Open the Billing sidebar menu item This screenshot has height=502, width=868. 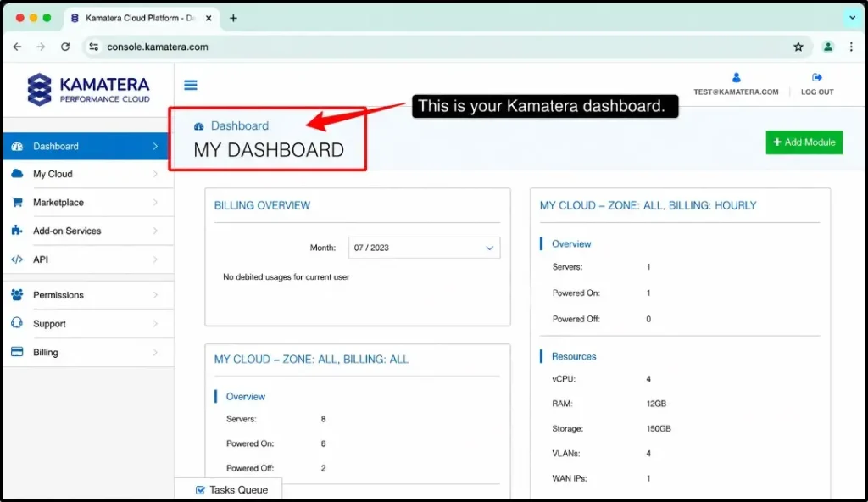[x=88, y=352]
